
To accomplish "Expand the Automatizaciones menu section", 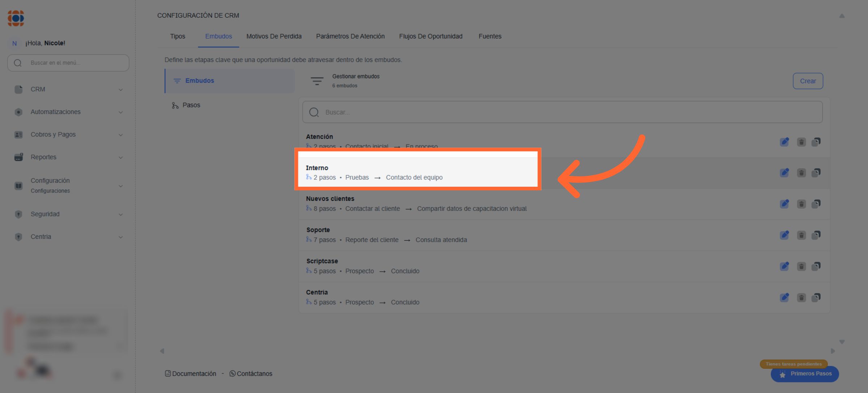I will [x=120, y=112].
